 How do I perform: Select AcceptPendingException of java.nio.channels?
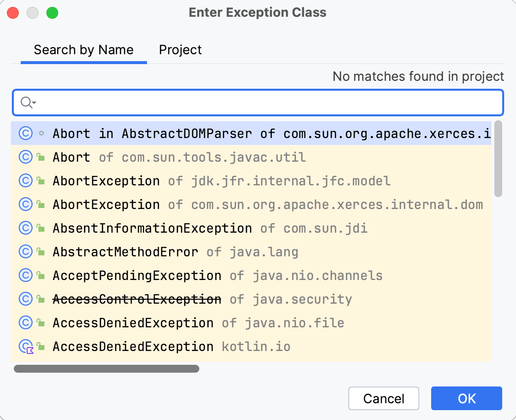pos(251,275)
